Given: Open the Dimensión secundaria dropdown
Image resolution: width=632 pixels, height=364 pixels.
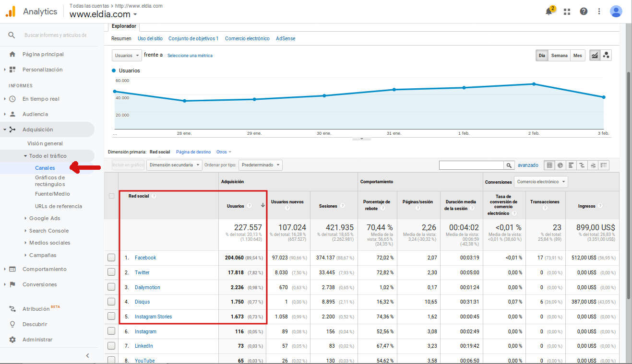Looking at the screenshot, I should (175, 165).
